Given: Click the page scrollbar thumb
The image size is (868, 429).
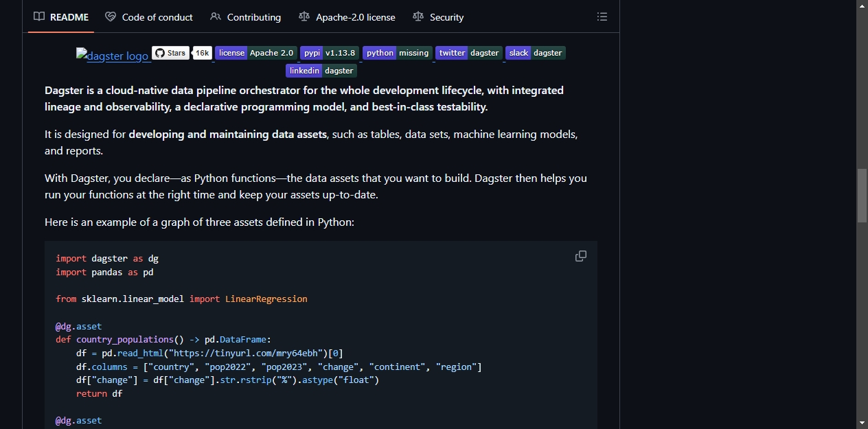Looking at the screenshot, I should pos(862,195).
